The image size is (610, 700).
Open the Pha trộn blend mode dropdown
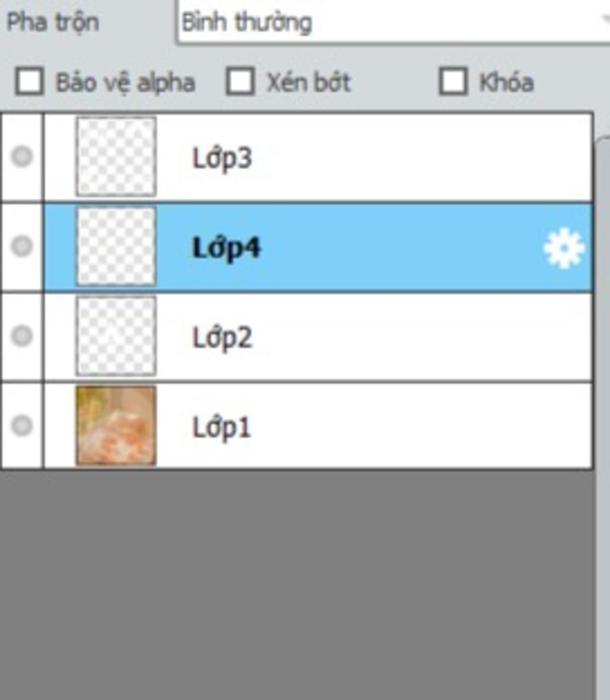[x=393, y=21]
